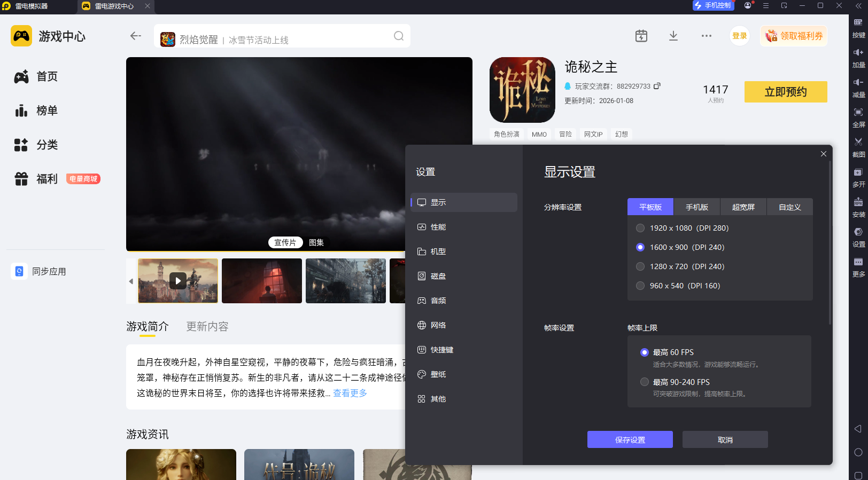Expand the three-dot more options menu

tap(706, 36)
